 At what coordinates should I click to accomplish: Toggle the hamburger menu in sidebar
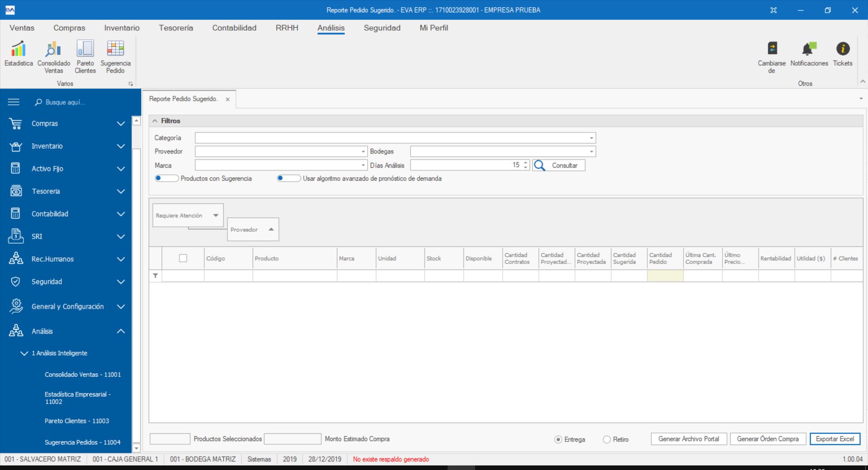point(14,102)
